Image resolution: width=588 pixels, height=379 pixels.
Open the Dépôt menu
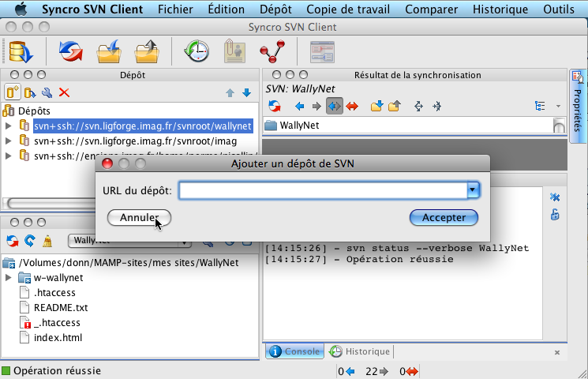(x=275, y=9)
